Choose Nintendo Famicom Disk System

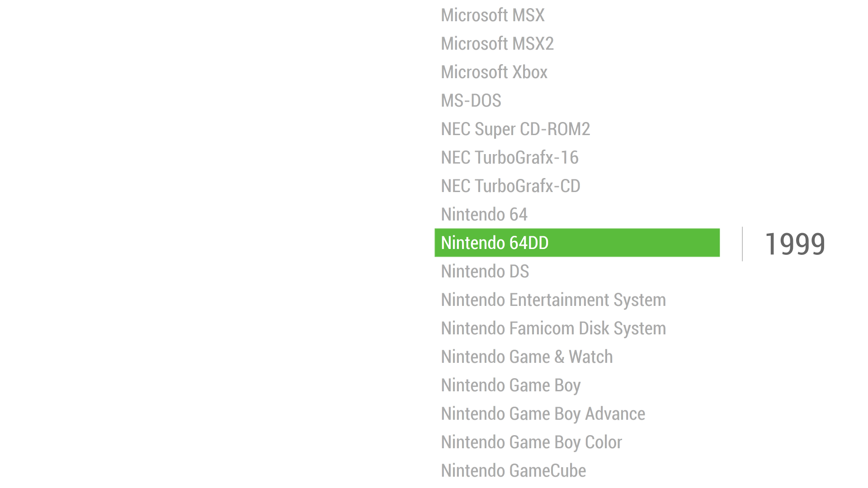(553, 328)
